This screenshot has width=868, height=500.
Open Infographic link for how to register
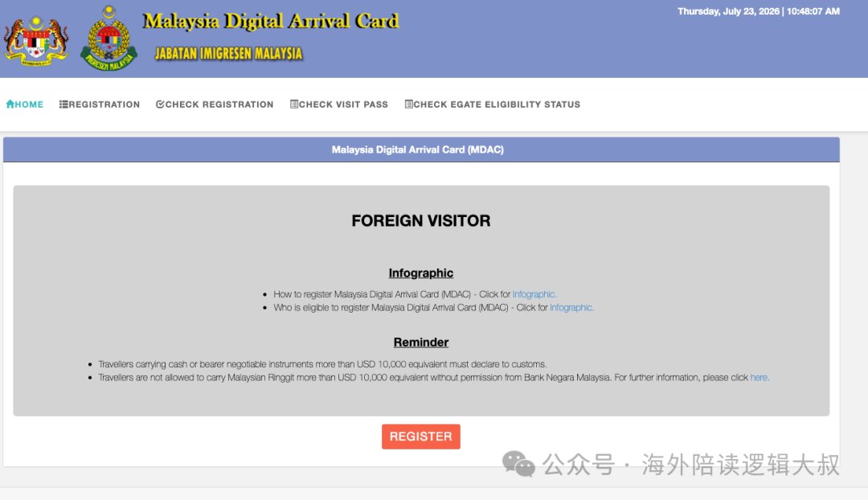pos(534,294)
